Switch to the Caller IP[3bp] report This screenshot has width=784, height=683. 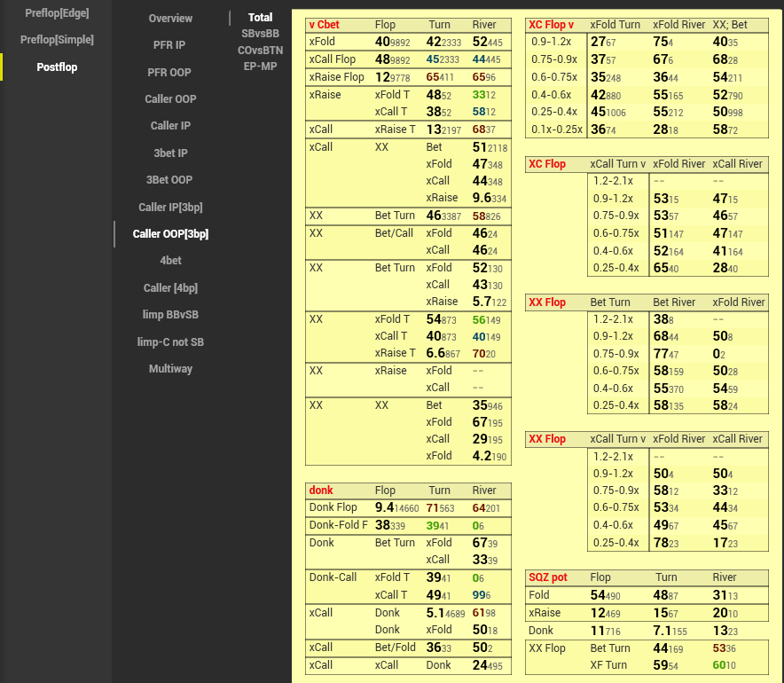pyautogui.click(x=170, y=208)
